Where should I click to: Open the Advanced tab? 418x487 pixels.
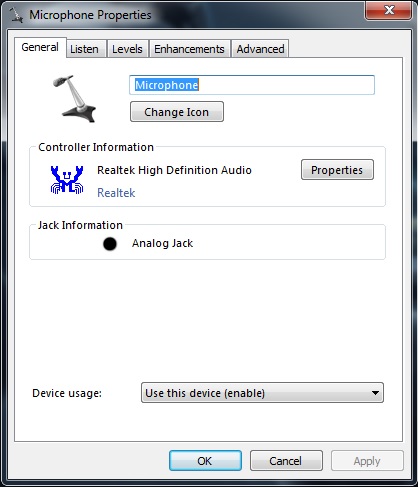(260, 49)
